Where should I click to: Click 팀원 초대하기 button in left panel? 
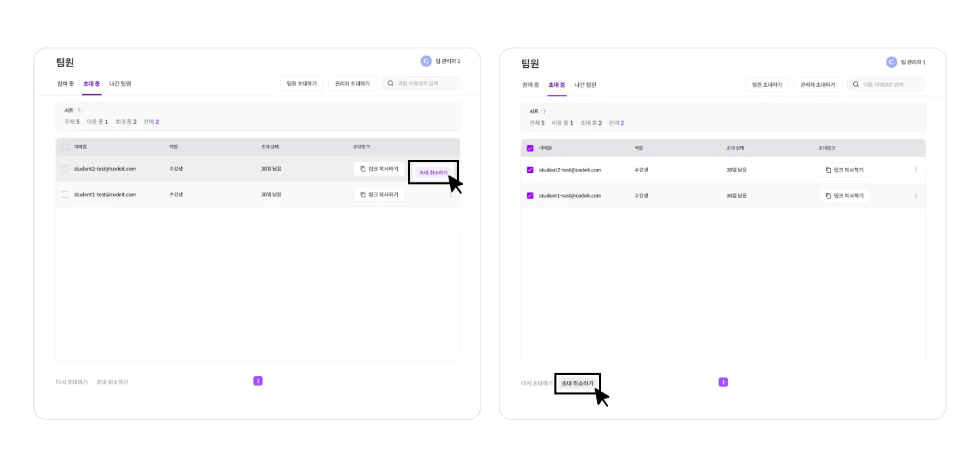point(302,83)
